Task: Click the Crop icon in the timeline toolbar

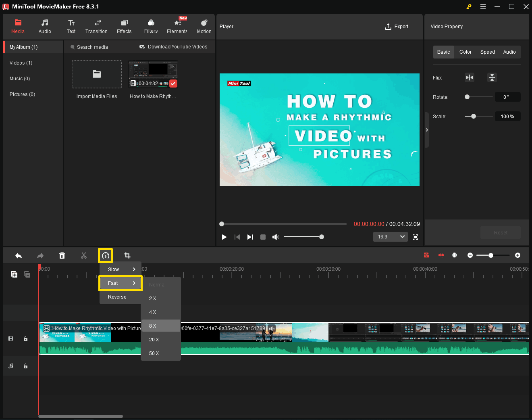Action: coord(127,255)
